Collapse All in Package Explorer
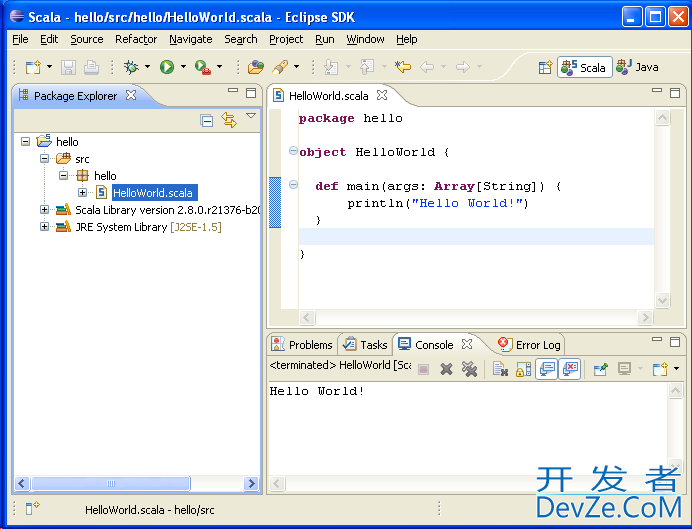 pos(206,120)
